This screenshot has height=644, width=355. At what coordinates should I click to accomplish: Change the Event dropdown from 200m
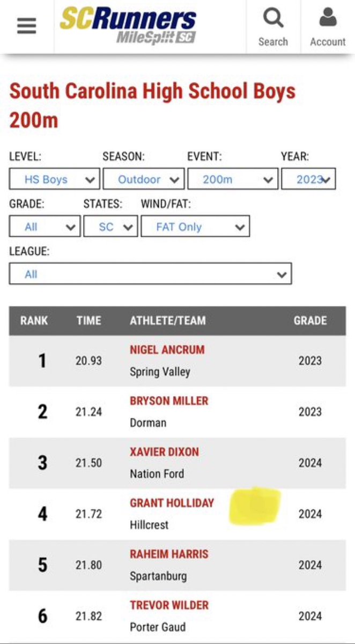tap(233, 179)
